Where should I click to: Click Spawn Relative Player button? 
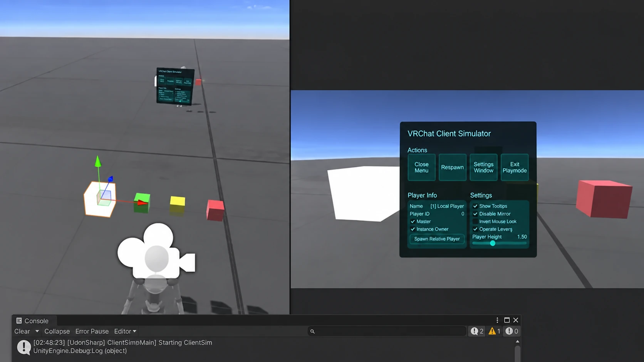437,239
